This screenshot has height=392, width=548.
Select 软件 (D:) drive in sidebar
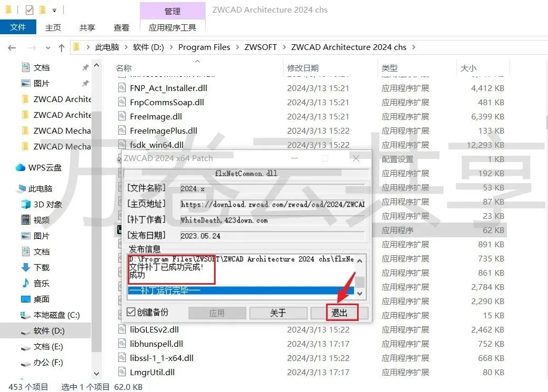(x=49, y=331)
